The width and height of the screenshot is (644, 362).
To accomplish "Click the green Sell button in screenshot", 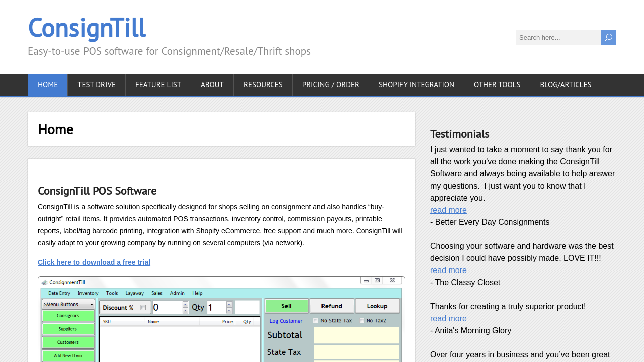I will tap(286, 306).
